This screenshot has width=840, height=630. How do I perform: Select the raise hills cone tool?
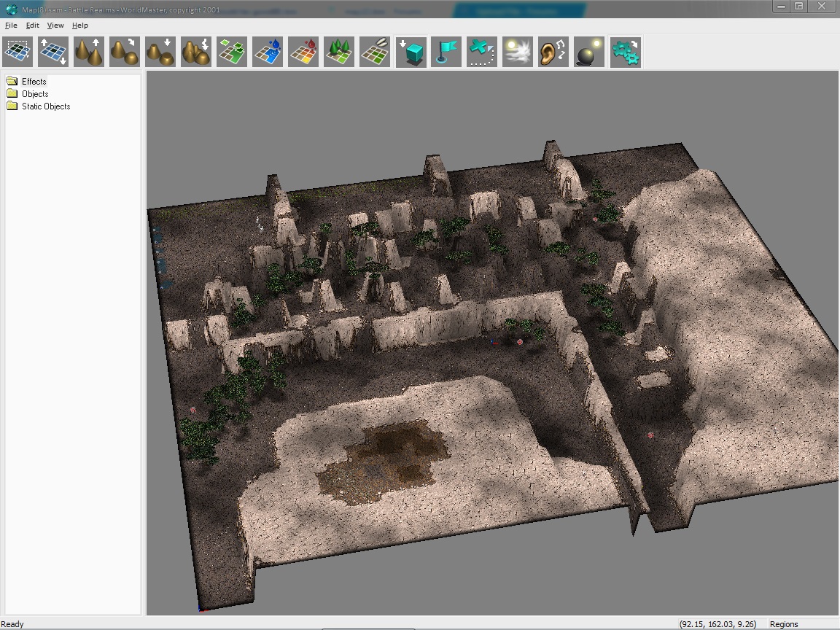89,52
